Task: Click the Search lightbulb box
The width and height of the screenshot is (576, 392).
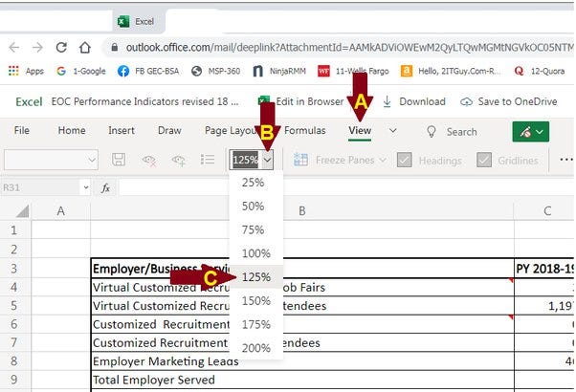Action: click(452, 131)
